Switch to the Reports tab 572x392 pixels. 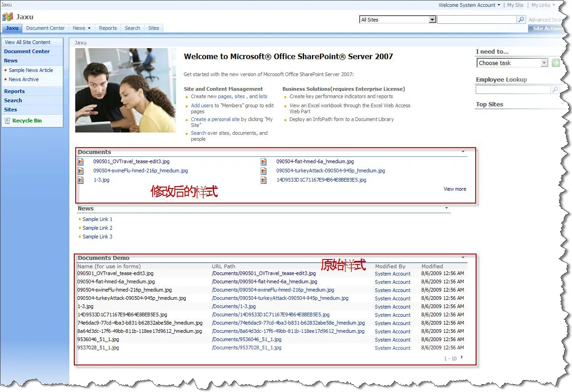(108, 28)
